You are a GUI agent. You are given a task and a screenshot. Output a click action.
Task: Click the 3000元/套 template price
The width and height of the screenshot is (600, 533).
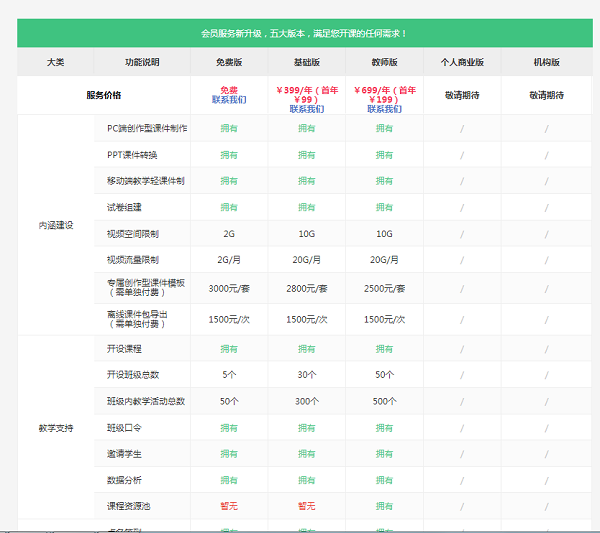pyautogui.click(x=229, y=289)
